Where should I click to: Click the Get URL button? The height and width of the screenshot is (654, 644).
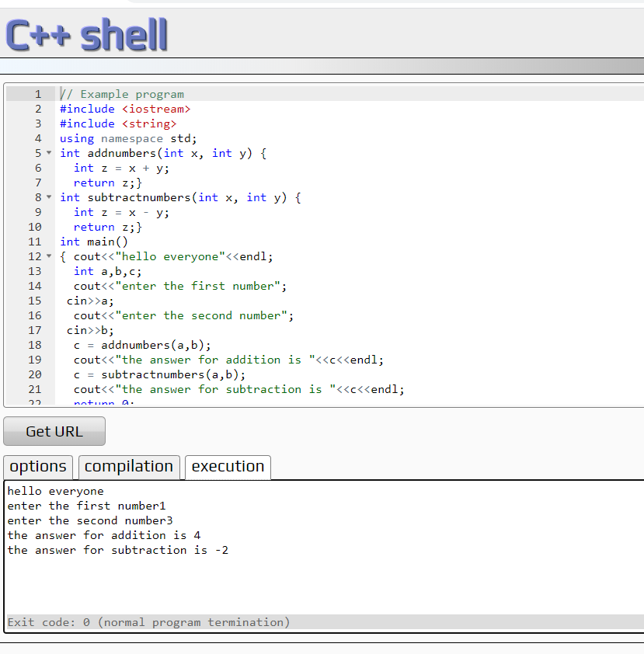[x=54, y=431]
